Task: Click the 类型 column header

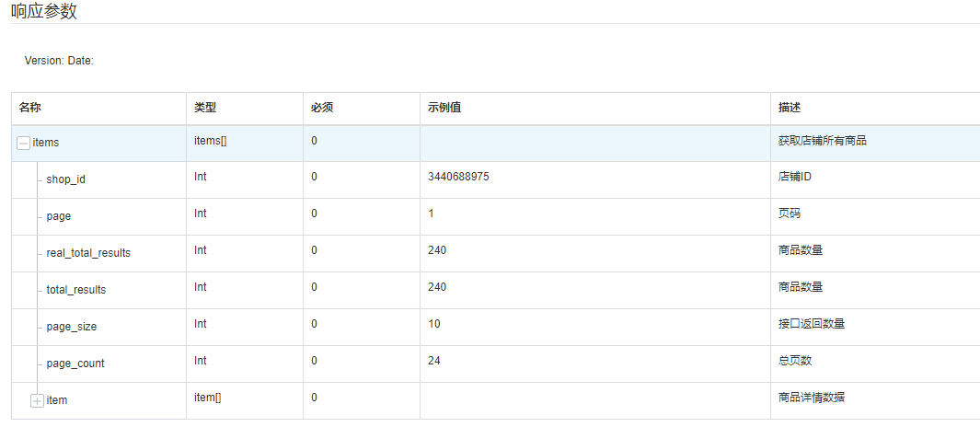Action: click(205, 108)
